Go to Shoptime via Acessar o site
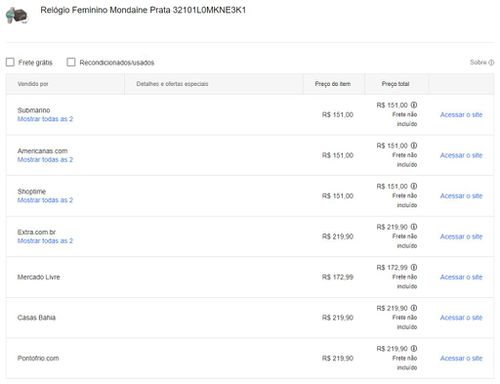Screen dimensions: 500x384 pos(461,196)
